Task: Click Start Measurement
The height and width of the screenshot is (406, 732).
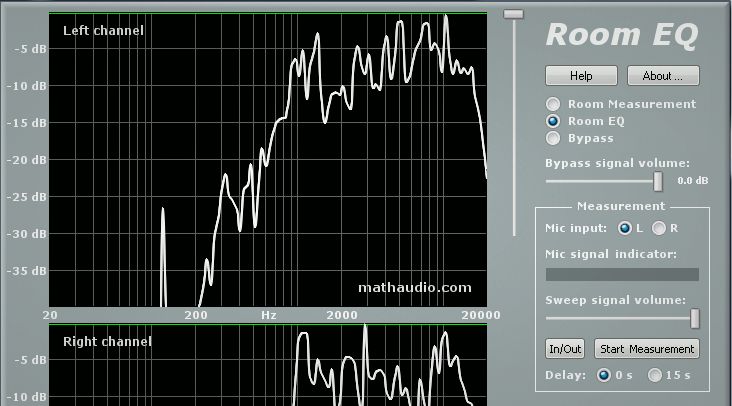Action: 647,349
